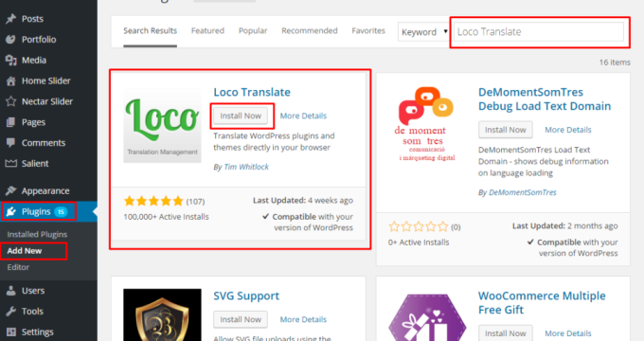Click the Posts pushpin icon

11,19
